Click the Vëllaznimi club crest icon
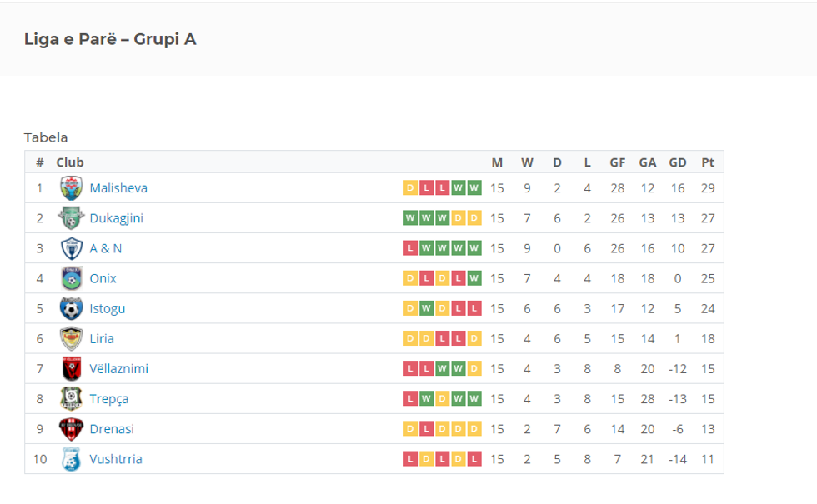Image resolution: width=817 pixels, height=504 pixels. click(72, 368)
